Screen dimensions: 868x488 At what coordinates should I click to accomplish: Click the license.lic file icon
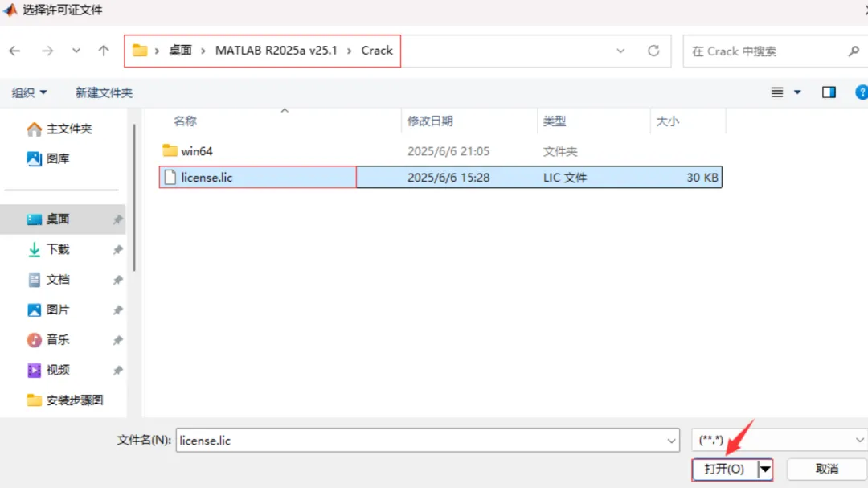(x=170, y=177)
